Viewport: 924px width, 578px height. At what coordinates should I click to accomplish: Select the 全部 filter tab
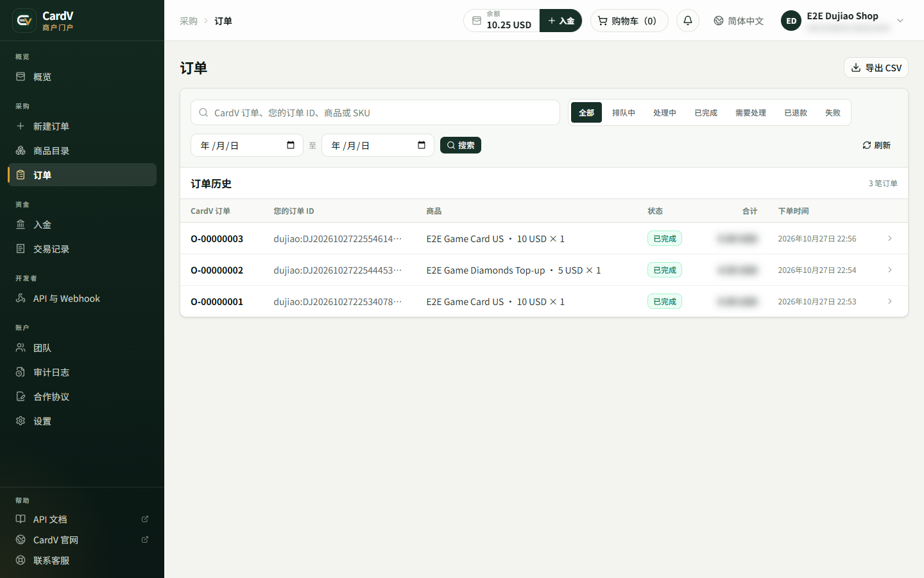586,112
